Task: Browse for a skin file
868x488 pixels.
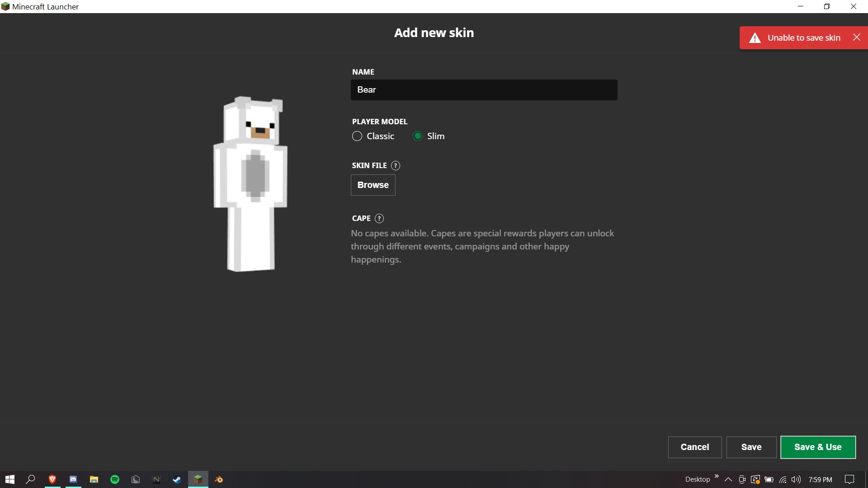Action: click(x=373, y=185)
